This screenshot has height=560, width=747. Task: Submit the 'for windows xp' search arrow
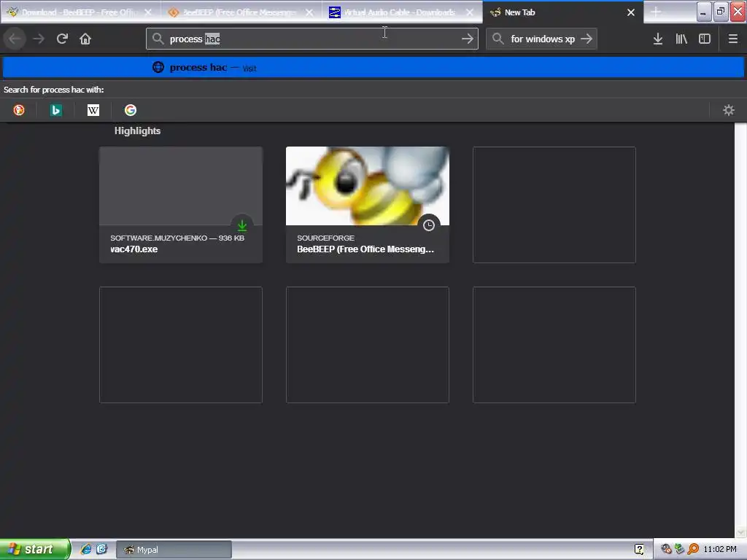point(587,39)
